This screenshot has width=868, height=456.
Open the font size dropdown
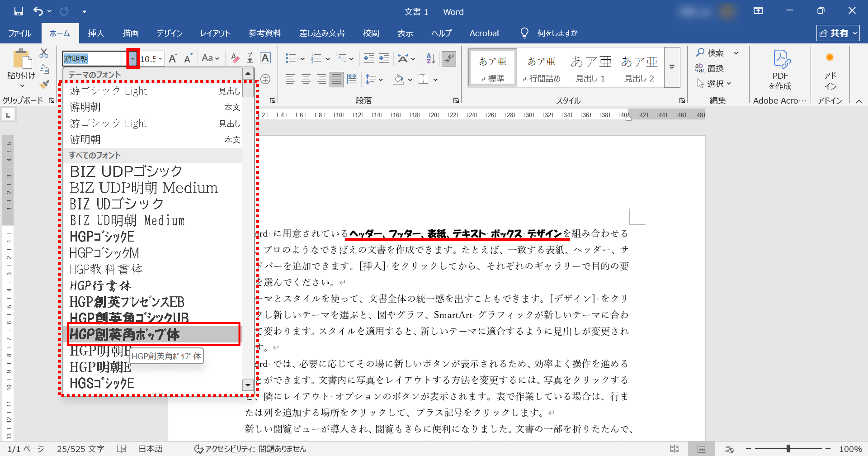(160, 59)
